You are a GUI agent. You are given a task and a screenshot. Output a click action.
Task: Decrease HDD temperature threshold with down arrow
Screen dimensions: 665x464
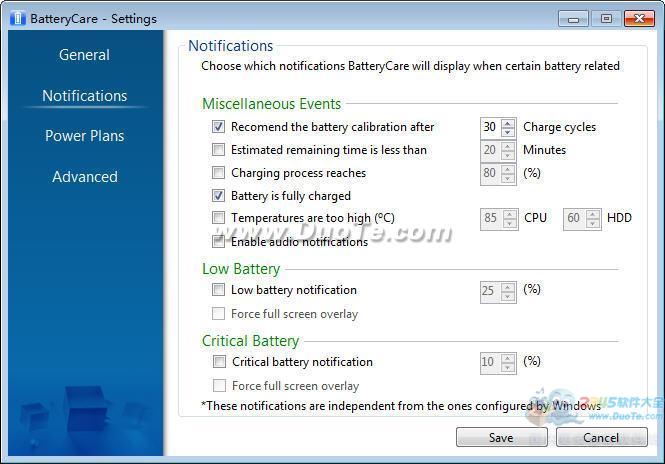pos(593,224)
